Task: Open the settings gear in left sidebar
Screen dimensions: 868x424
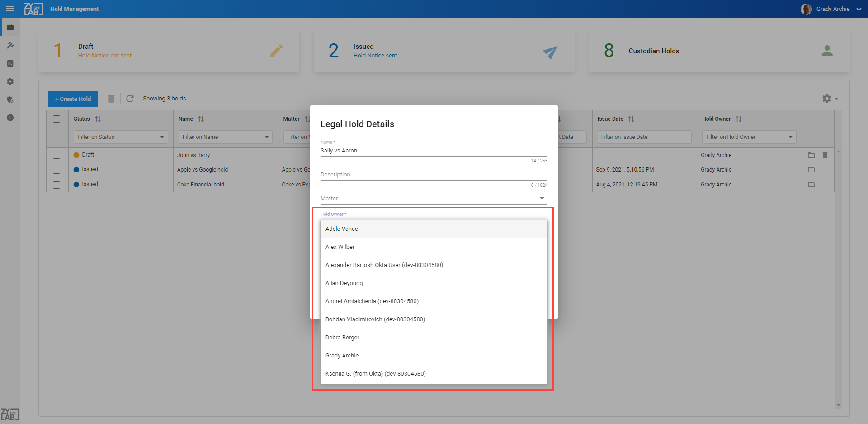Action: [x=10, y=81]
